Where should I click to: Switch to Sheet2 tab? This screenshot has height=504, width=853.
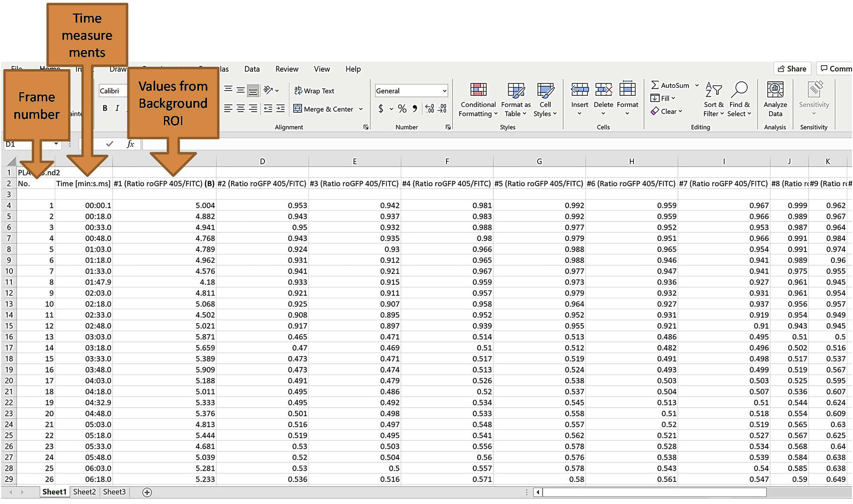(84, 492)
